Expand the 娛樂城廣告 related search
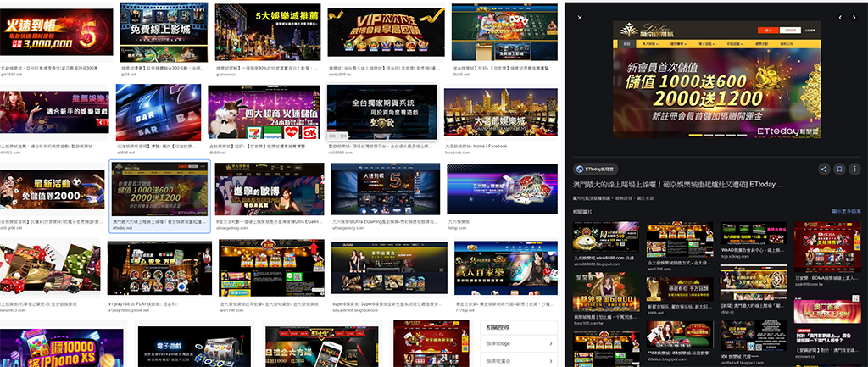This screenshot has height=367, width=868. point(520,361)
